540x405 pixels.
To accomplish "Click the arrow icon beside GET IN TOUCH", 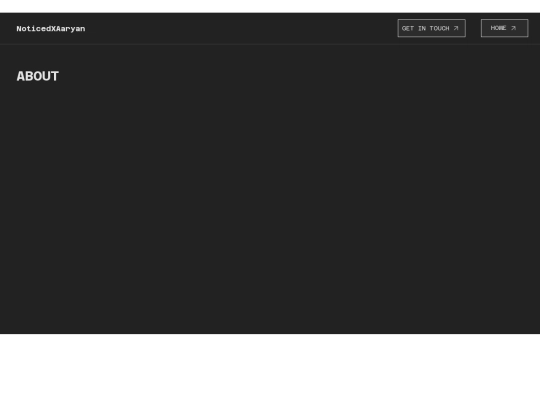I will [456, 28].
